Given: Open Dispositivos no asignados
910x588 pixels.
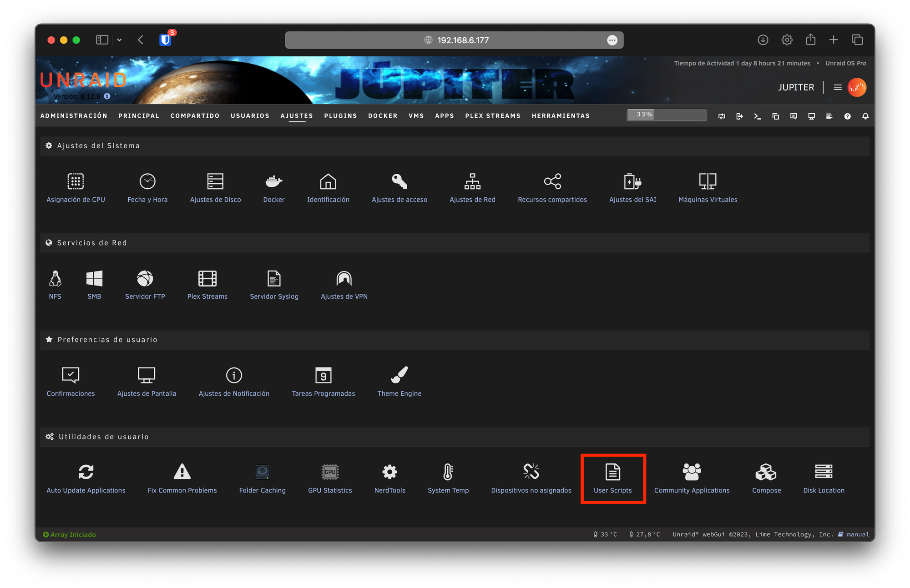Looking at the screenshot, I should pyautogui.click(x=531, y=479).
